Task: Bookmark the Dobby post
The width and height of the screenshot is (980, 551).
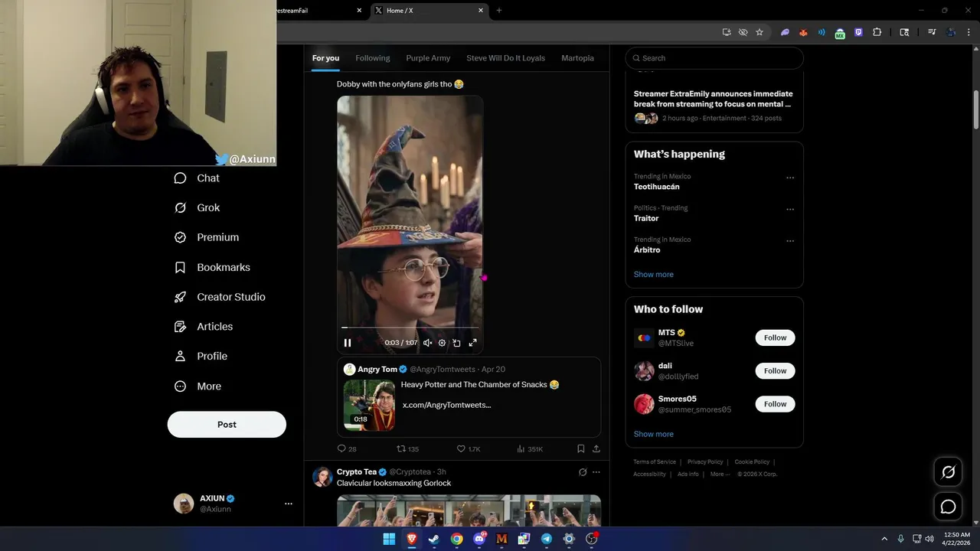Action: 580,448
